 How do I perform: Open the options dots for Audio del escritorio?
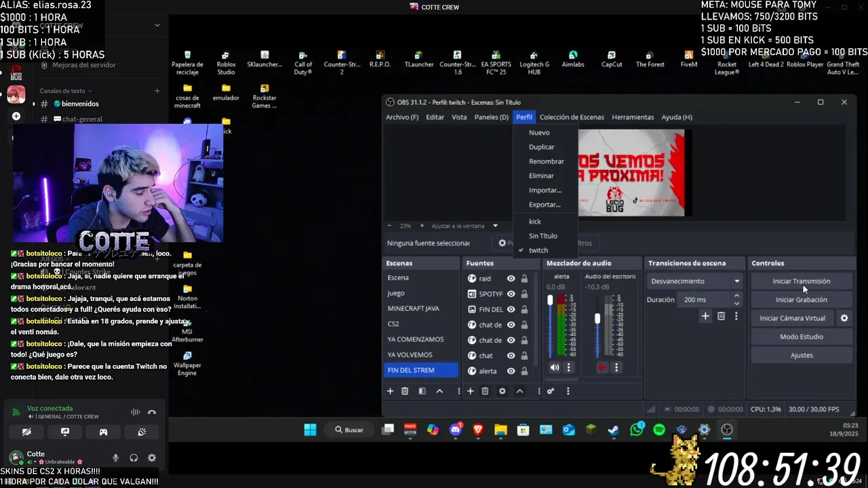click(x=616, y=367)
